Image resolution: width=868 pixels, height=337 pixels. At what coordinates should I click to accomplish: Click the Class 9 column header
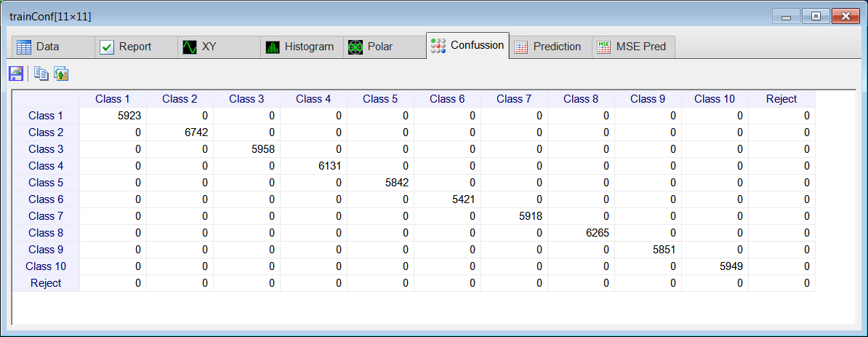(648, 99)
